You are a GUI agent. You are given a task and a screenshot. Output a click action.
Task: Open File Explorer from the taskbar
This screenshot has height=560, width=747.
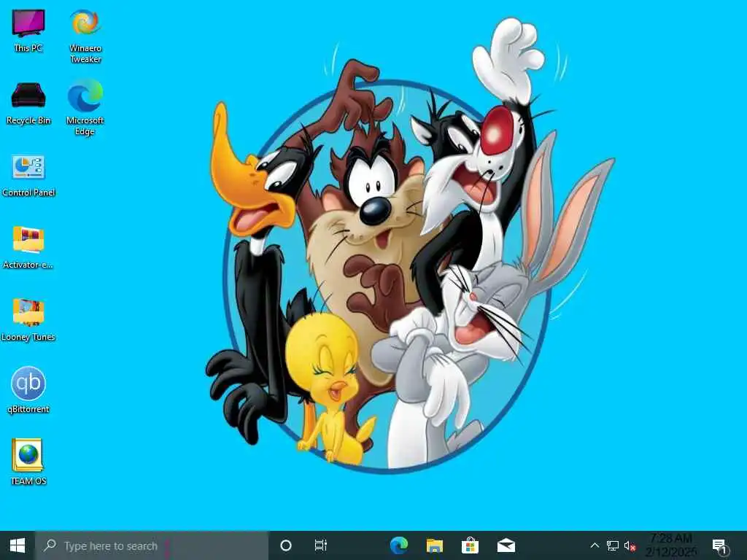coord(435,545)
